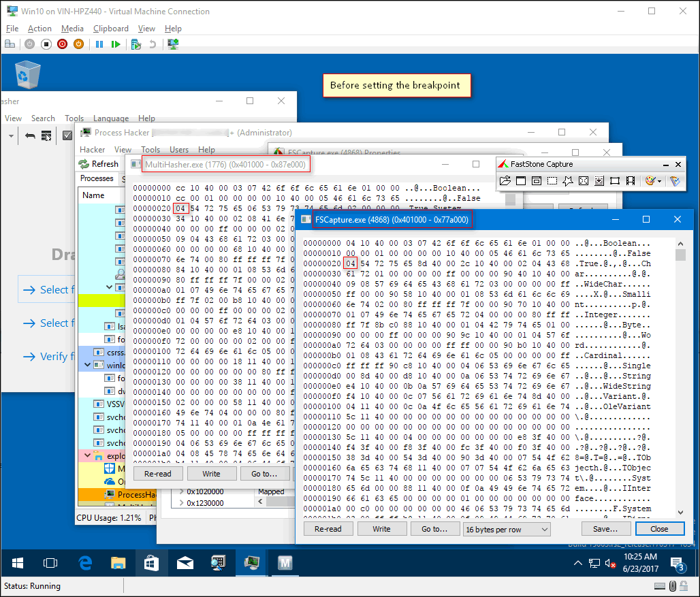Expand the 0x1020000 memory region
Image resolution: width=700 pixels, height=597 pixels.
[182, 491]
